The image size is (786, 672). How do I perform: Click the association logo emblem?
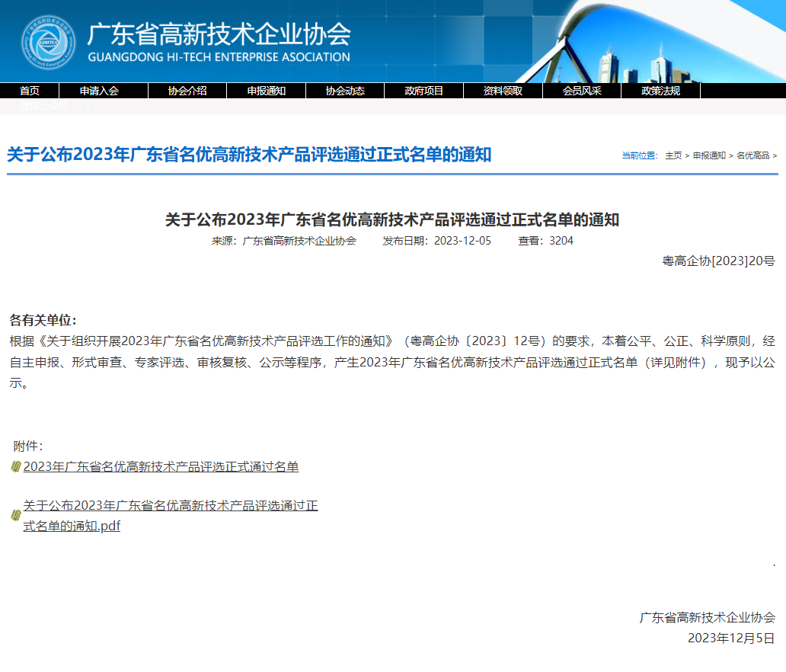(x=47, y=43)
